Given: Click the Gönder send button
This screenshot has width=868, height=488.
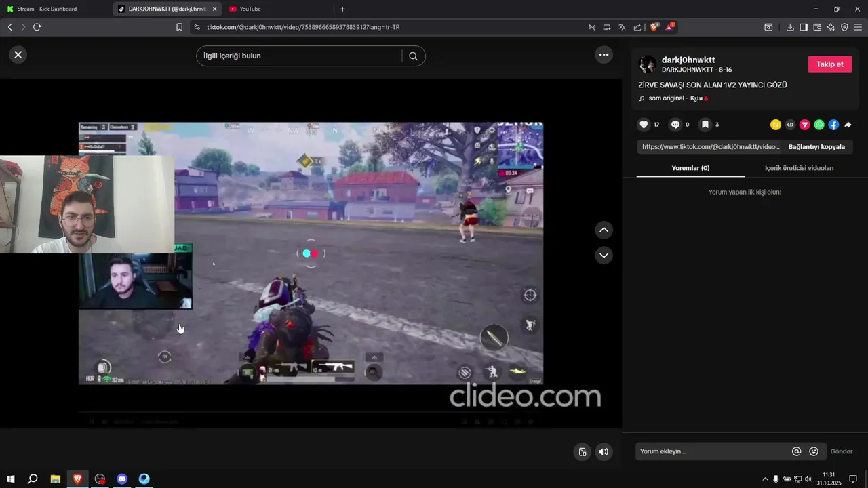Looking at the screenshot, I should [x=842, y=451].
